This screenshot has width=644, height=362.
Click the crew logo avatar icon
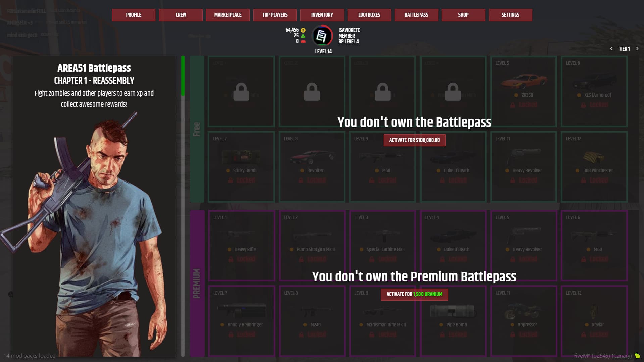[x=322, y=36]
